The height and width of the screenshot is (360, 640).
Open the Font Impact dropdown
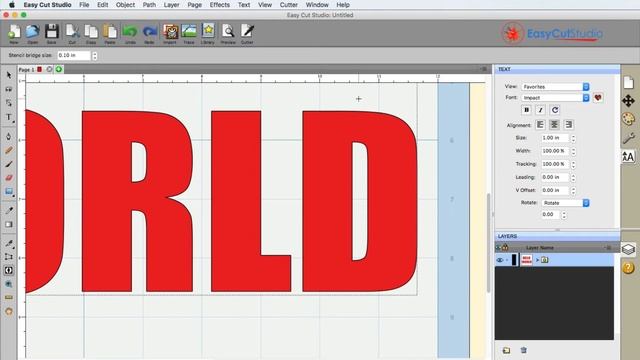[556, 98]
